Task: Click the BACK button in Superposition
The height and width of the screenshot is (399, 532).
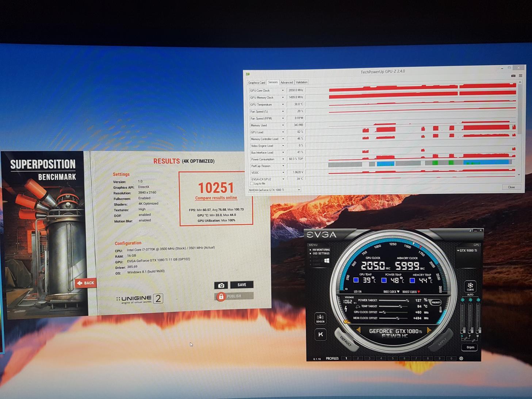Action: pos(86,283)
